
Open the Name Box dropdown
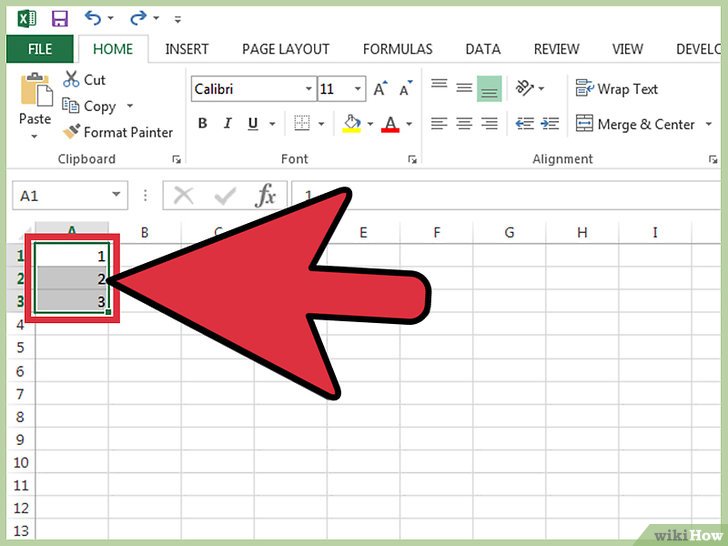tap(116, 195)
